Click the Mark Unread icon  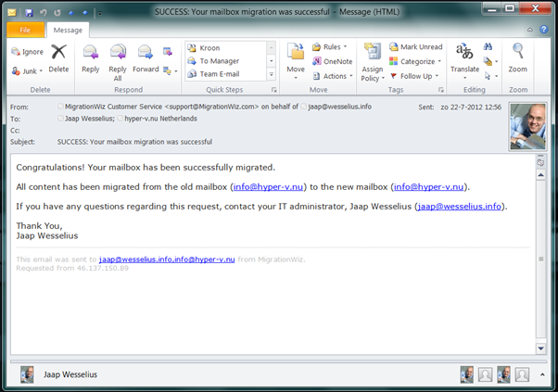(x=414, y=47)
